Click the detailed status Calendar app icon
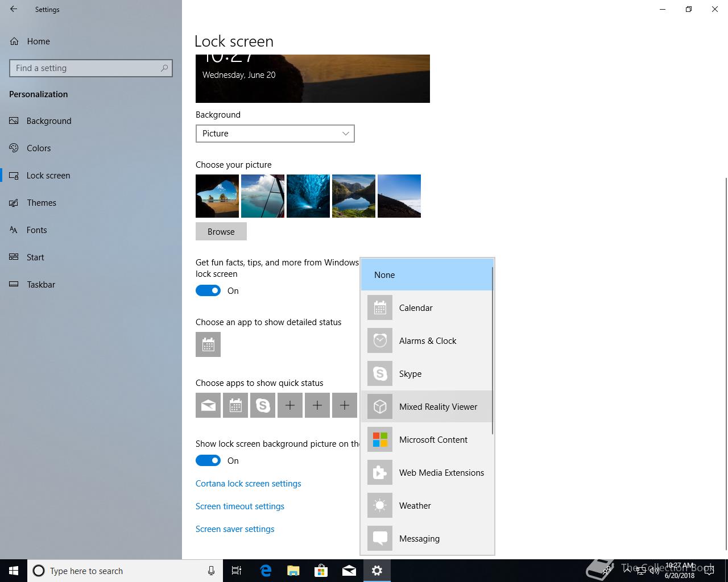The image size is (728, 582). coord(208,344)
